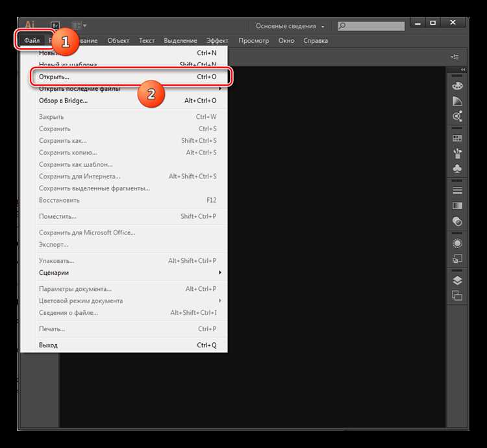Open the Выделение menu
Image resolution: width=487 pixels, height=448 pixels.
coord(181,41)
